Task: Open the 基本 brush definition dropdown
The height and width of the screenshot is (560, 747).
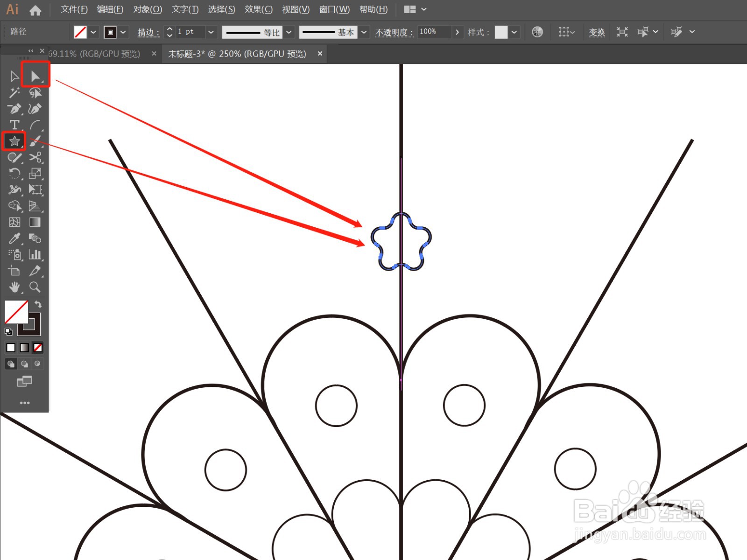Action: [364, 32]
